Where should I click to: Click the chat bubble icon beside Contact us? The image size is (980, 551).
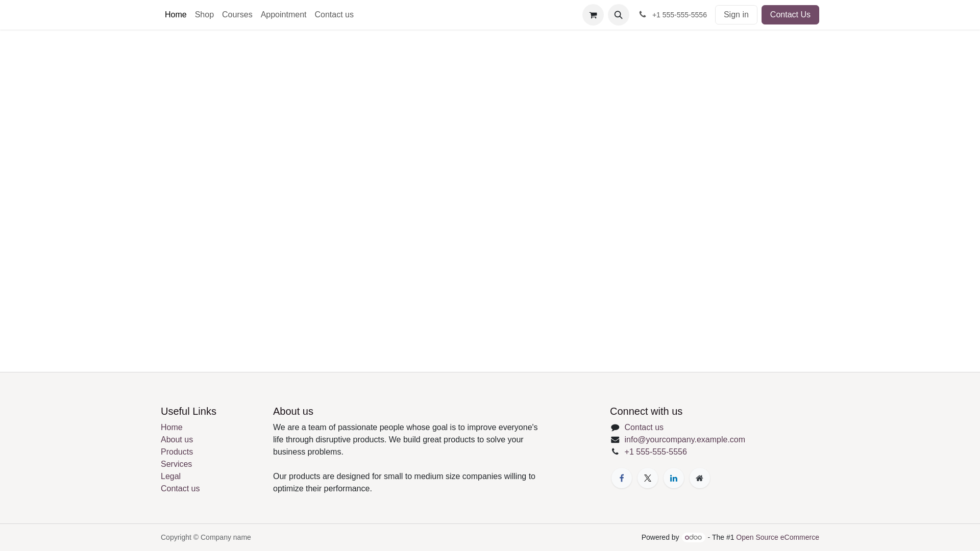pyautogui.click(x=615, y=428)
